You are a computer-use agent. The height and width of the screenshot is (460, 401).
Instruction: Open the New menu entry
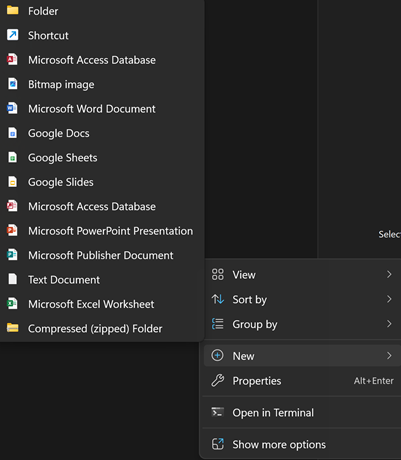coord(302,356)
